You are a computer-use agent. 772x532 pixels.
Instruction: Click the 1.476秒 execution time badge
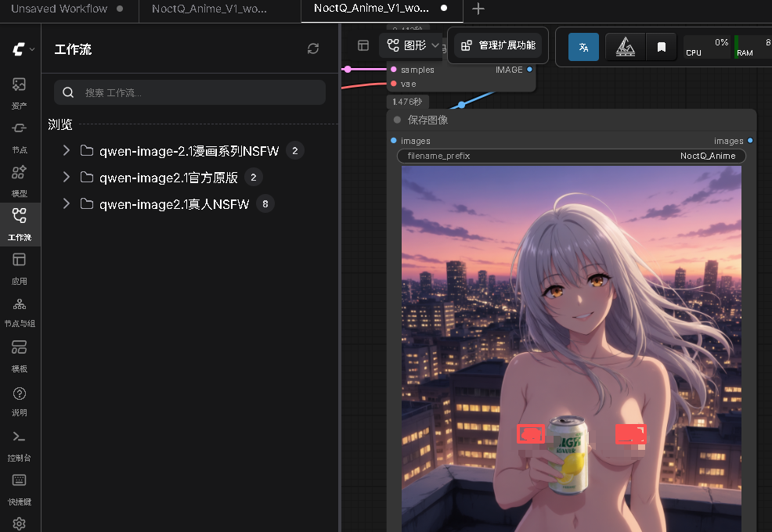[x=408, y=102]
